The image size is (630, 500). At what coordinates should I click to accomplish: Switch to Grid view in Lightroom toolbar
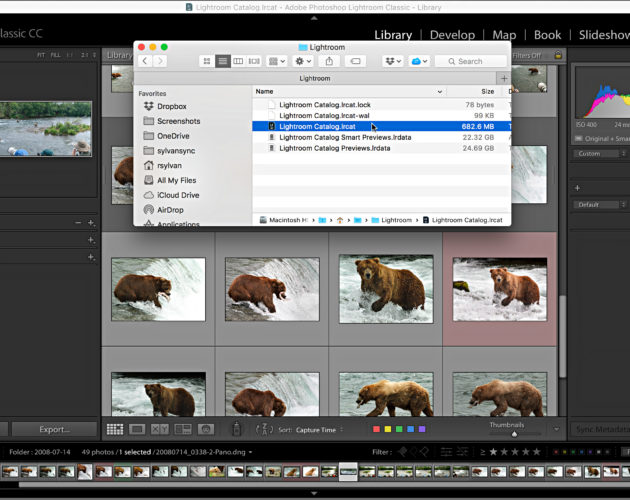click(115, 429)
